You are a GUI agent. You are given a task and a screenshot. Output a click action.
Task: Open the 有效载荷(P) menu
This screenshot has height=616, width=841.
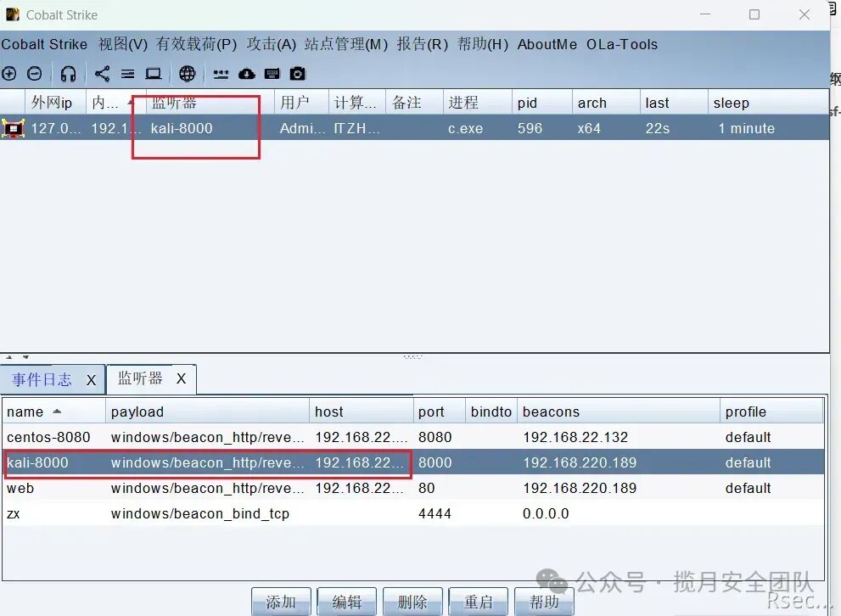click(196, 44)
